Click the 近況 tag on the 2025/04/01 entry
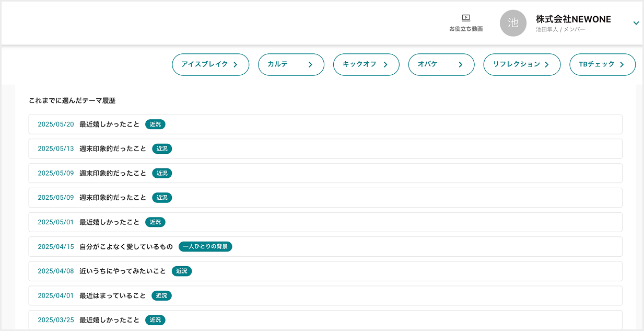 (161, 296)
